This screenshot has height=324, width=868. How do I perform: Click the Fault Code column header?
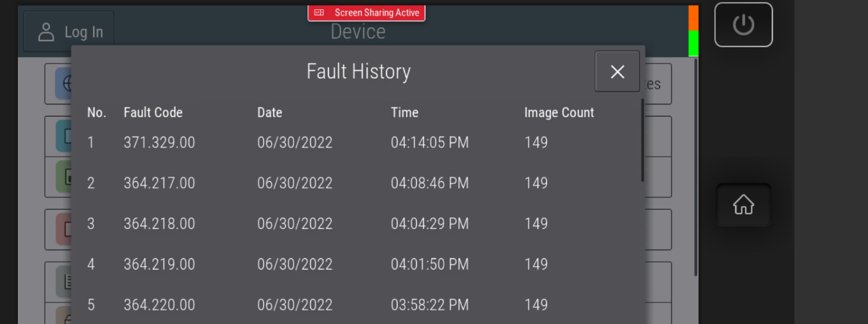point(153,112)
